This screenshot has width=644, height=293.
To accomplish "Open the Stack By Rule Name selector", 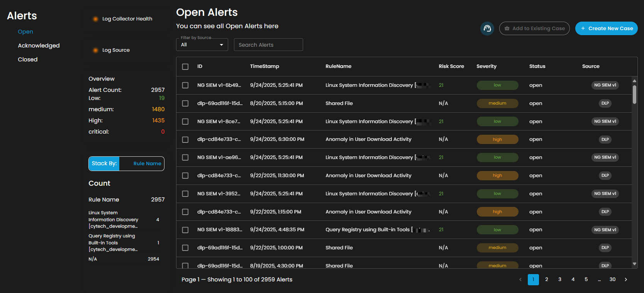I will point(147,164).
